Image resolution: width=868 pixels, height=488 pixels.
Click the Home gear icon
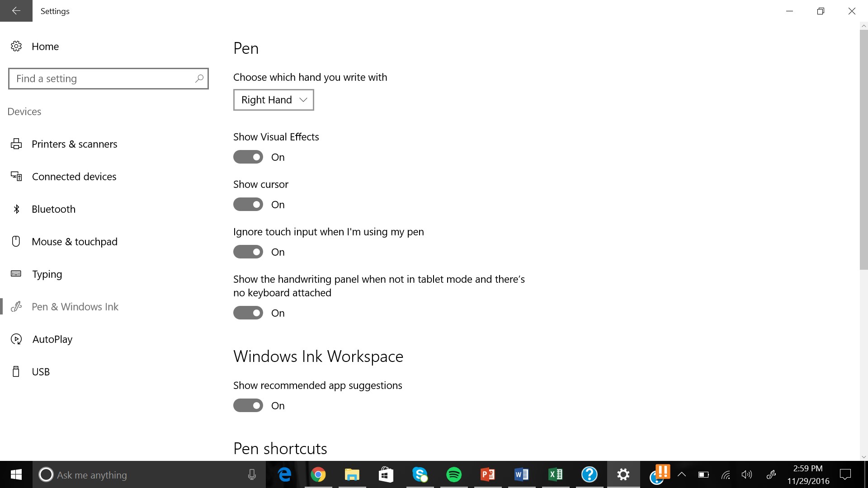tap(16, 46)
